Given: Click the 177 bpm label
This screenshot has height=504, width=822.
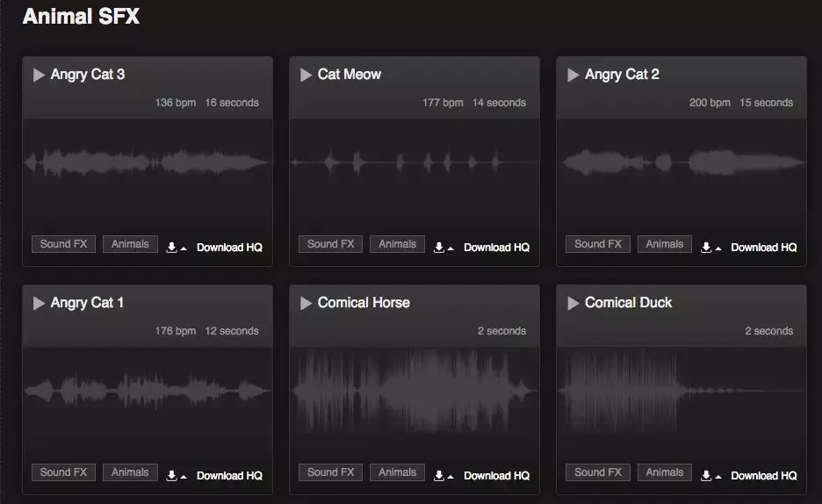Looking at the screenshot, I should coord(443,103).
